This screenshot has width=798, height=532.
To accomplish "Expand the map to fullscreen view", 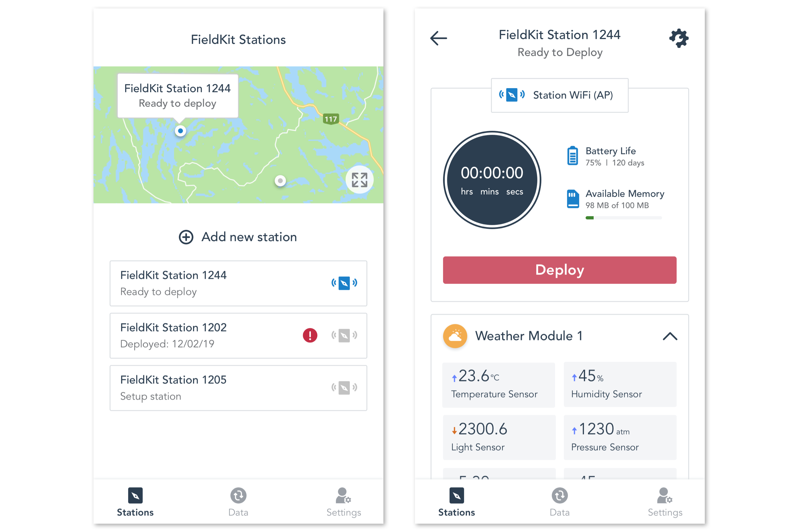I will coord(358,179).
